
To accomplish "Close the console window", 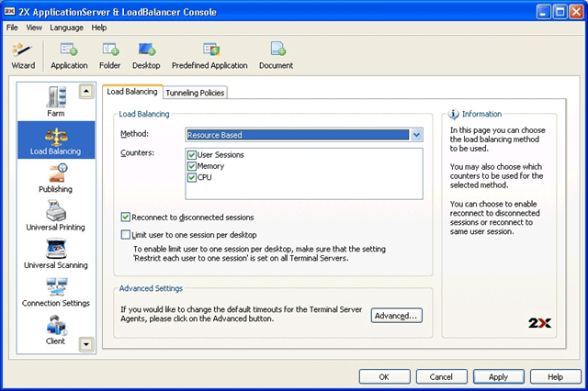I will pyautogui.click(x=576, y=12).
